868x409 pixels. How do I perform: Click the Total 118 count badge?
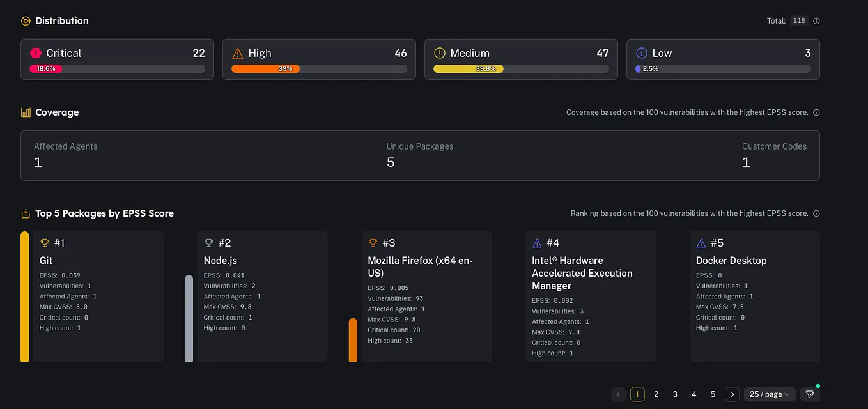799,20
